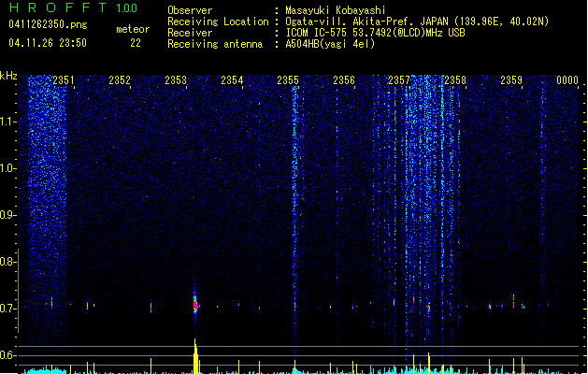This screenshot has height=374, width=588.
Task: Select the A504HB(yagi 4el) antenna text
Action: click(x=330, y=44)
